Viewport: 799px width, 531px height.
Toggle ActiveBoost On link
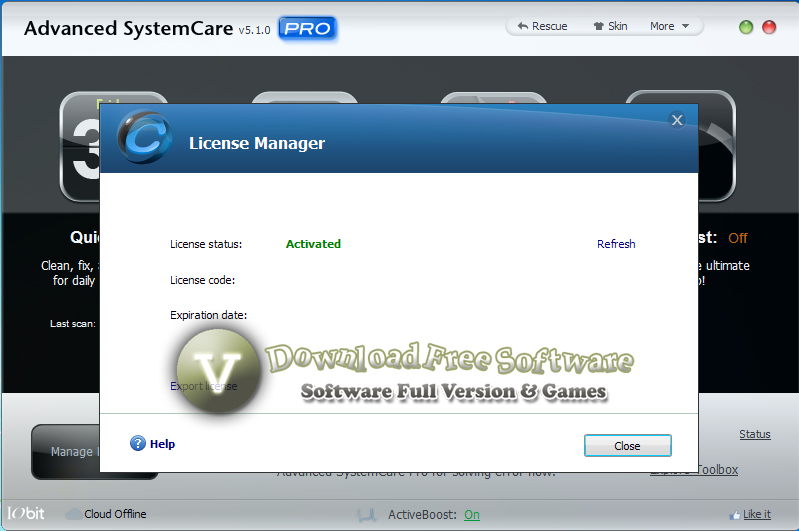471,515
